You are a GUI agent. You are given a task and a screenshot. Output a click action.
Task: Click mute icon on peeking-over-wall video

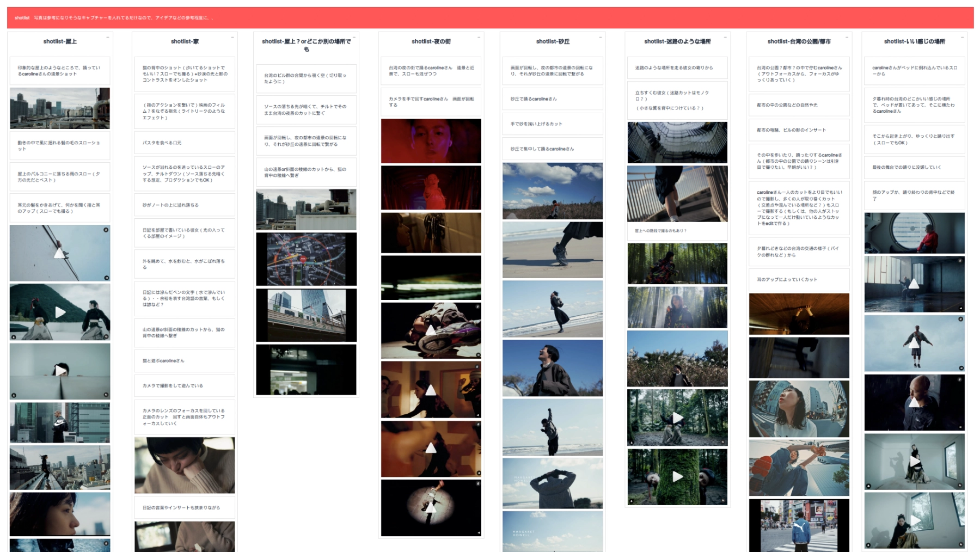[x=106, y=395]
